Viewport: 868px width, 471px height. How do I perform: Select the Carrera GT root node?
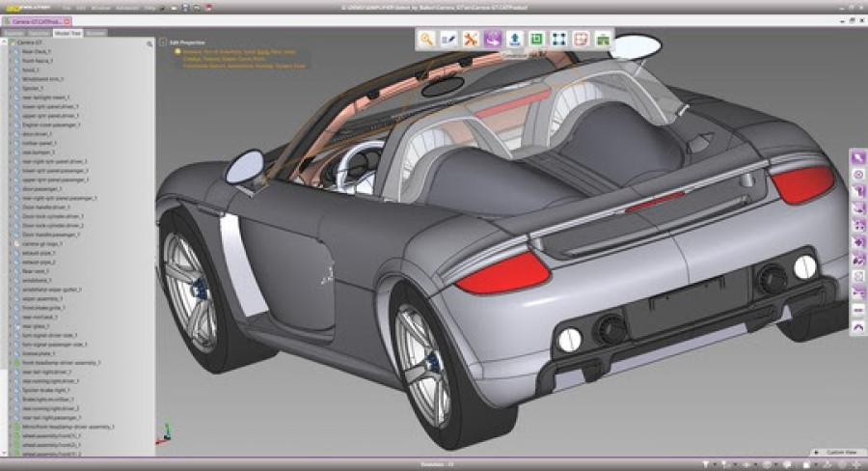[31, 42]
